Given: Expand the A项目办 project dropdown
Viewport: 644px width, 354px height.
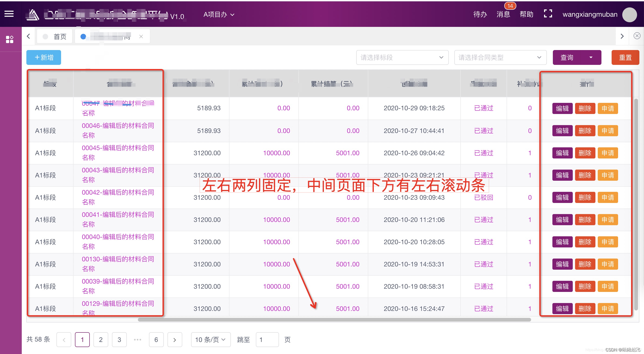Looking at the screenshot, I should [x=219, y=15].
